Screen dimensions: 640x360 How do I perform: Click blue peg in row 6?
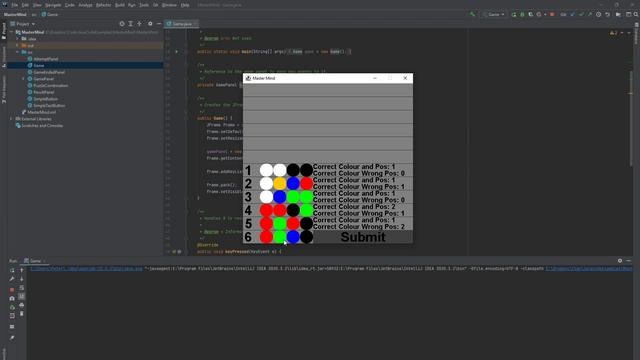293,237
